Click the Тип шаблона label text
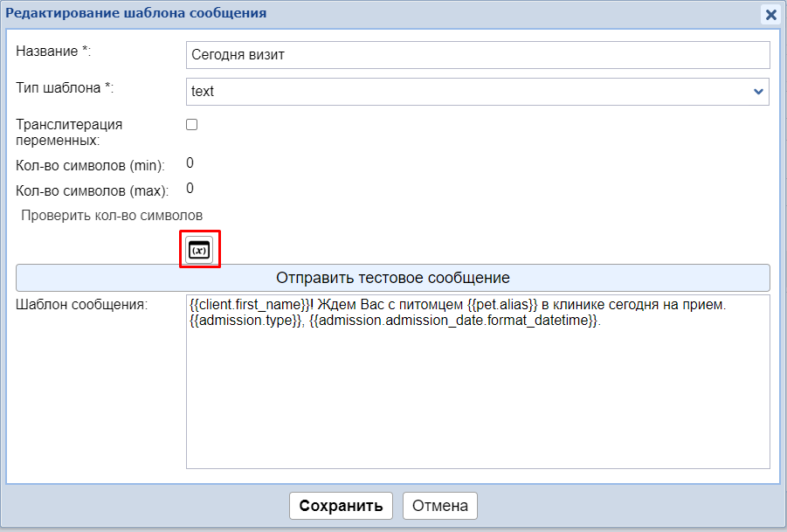Screen dimensions: 787x532 point(65,88)
